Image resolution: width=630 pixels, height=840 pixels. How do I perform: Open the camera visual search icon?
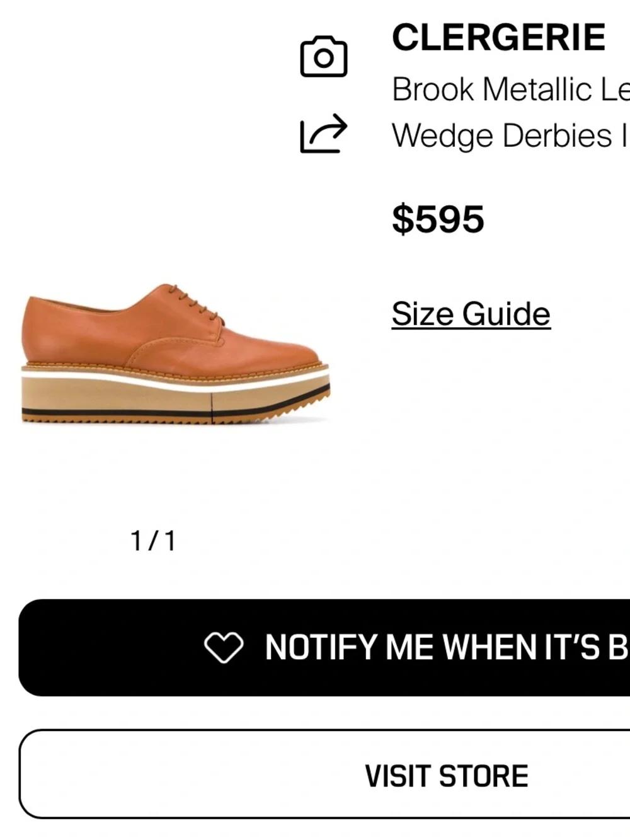point(324,57)
